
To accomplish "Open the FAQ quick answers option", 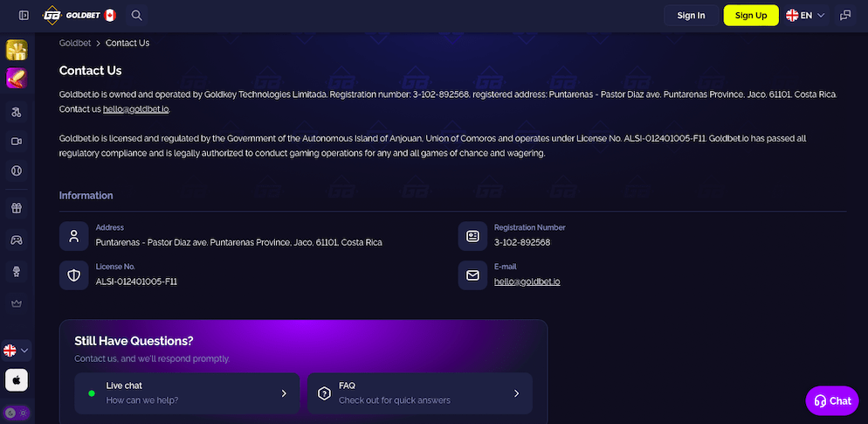I will pyautogui.click(x=420, y=393).
